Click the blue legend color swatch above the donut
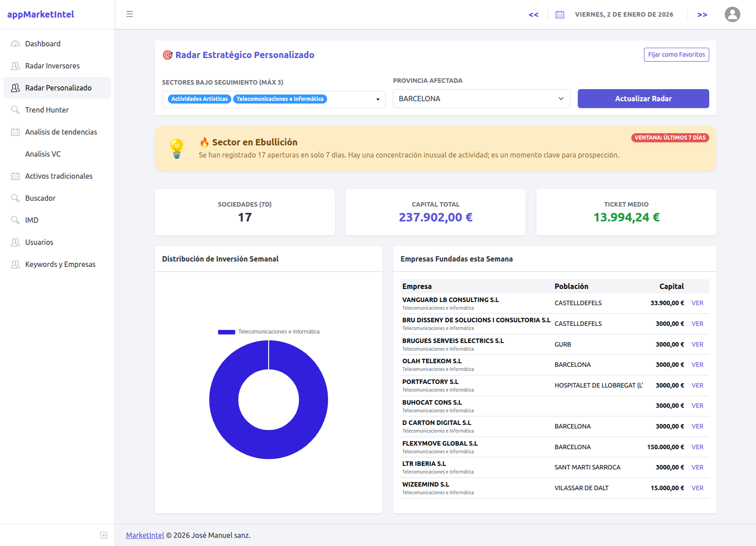The width and height of the screenshot is (756, 546). 226,331
